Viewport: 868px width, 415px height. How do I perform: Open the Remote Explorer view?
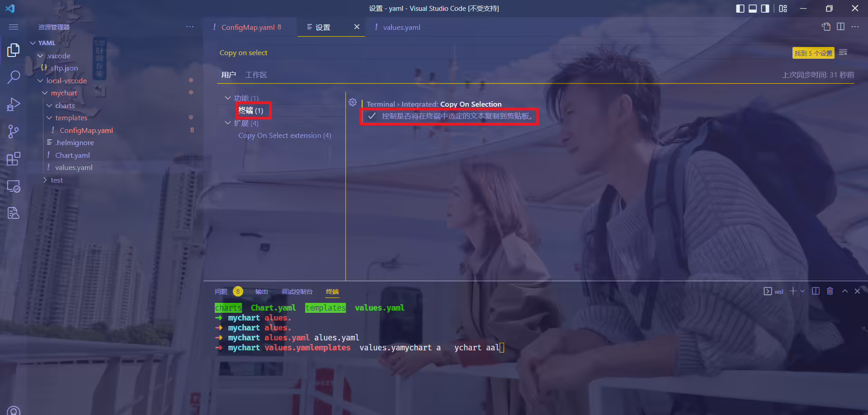[14, 186]
